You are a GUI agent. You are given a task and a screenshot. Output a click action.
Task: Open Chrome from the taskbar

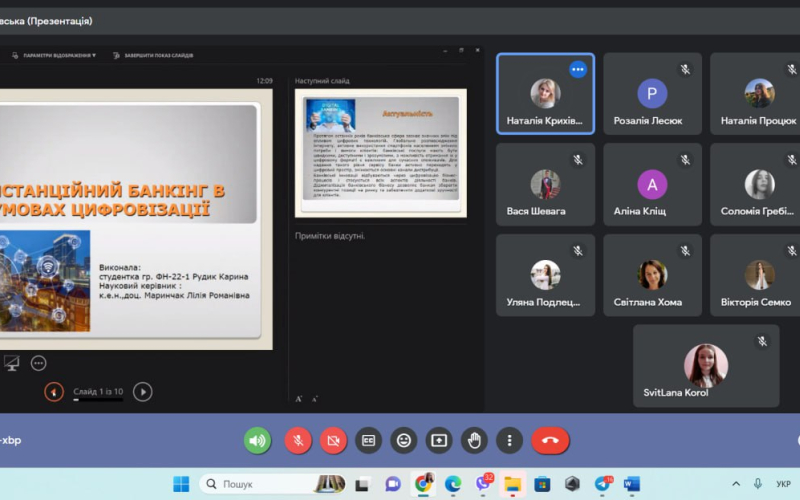(423, 484)
